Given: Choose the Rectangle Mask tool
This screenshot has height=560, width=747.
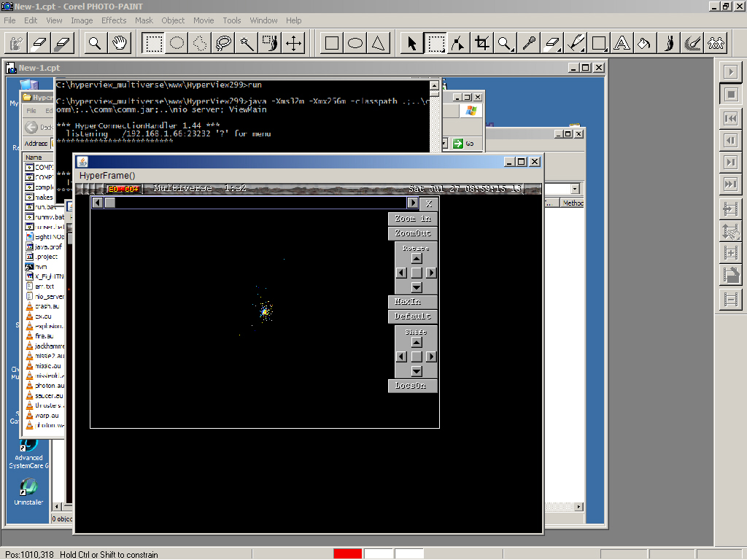Looking at the screenshot, I should click(153, 44).
